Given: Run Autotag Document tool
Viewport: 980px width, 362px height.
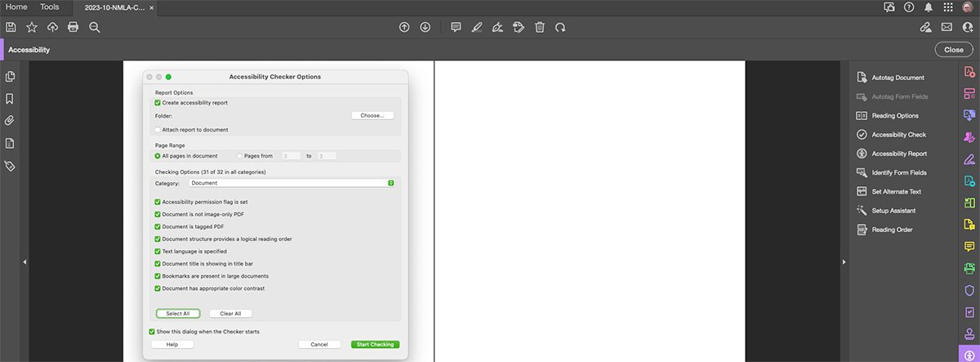Looking at the screenshot, I should point(898,78).
